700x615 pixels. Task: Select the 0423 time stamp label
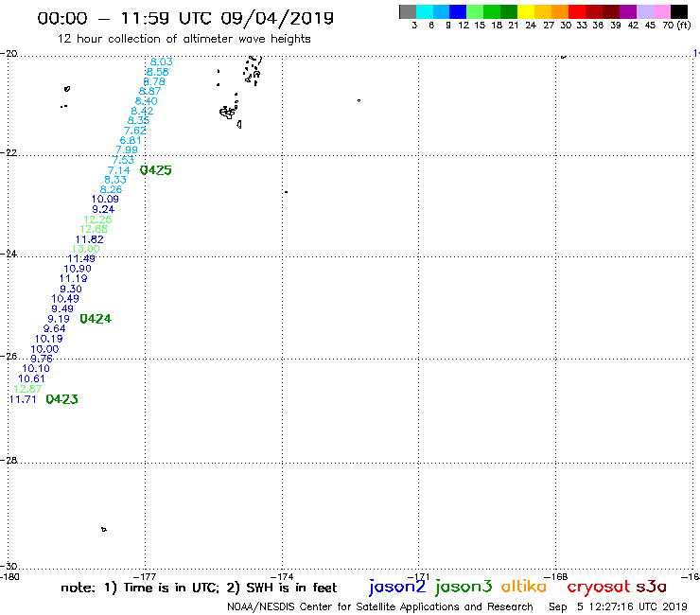click(62, 399)
